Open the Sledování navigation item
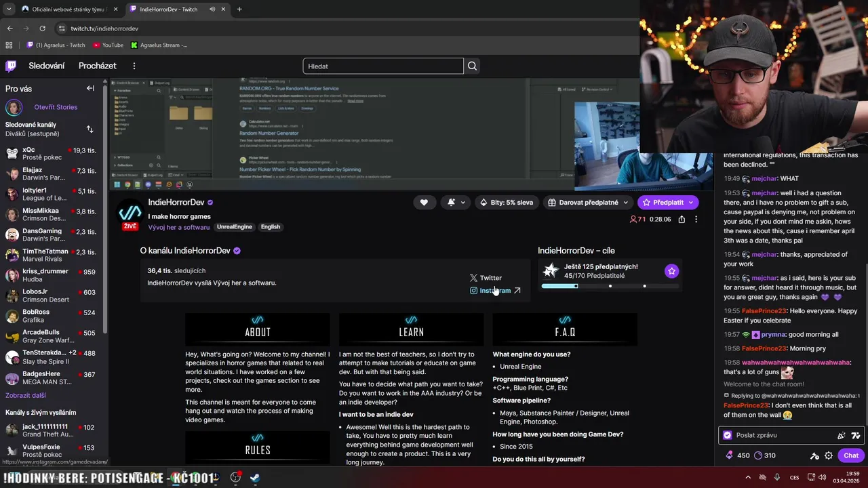Screen dimensions: 868x488 pos(47,66)
